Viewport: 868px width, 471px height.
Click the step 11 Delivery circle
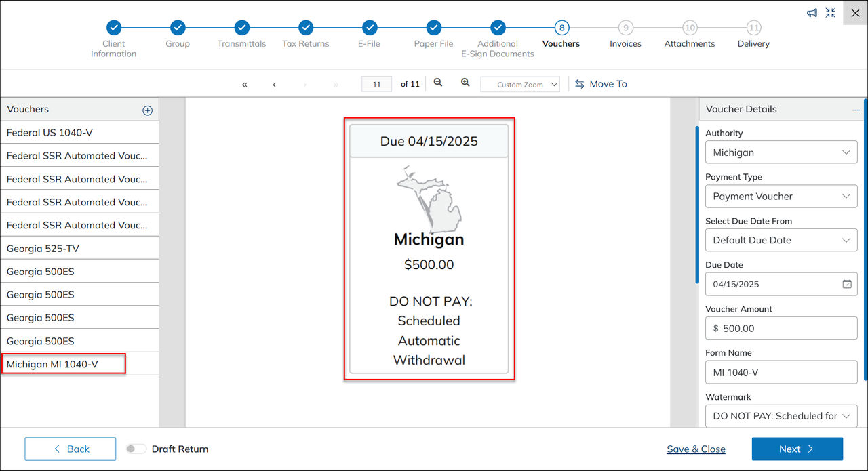[753, 28]
